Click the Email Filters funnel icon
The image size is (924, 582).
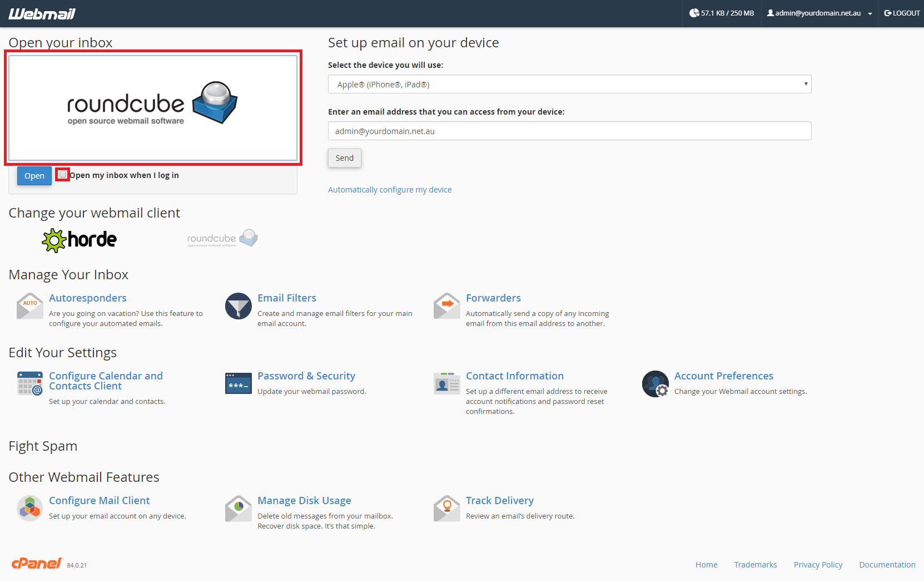239,306
